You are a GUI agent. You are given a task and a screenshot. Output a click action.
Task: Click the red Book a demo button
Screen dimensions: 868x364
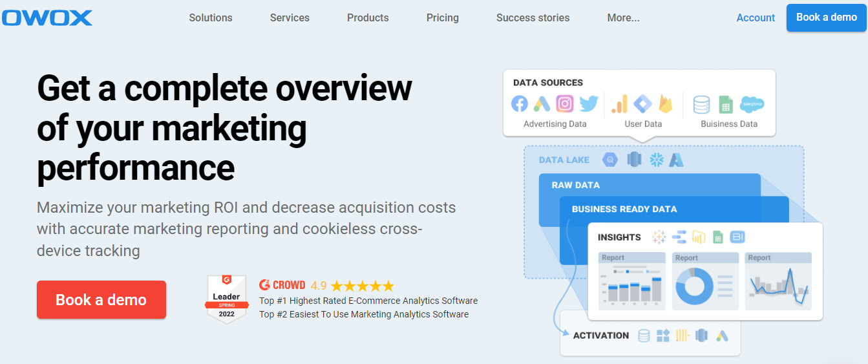pyautogui.click(x=101, y=300)
